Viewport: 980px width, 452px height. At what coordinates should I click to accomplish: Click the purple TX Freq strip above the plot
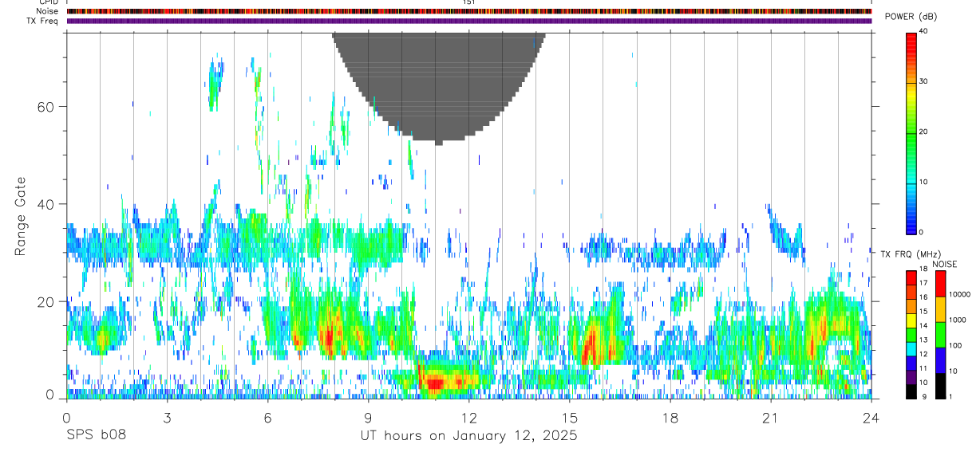point(469,21)
